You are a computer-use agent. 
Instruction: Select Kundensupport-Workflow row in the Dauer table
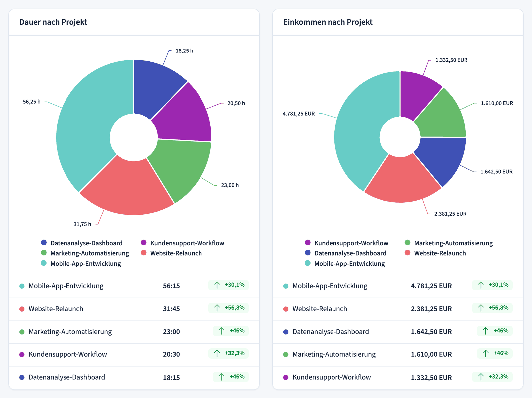(134, 355)
